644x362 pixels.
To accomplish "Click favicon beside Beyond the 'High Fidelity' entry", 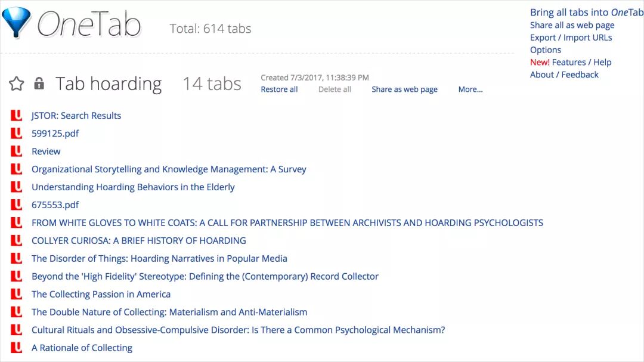I will click(x=17, y=276).
